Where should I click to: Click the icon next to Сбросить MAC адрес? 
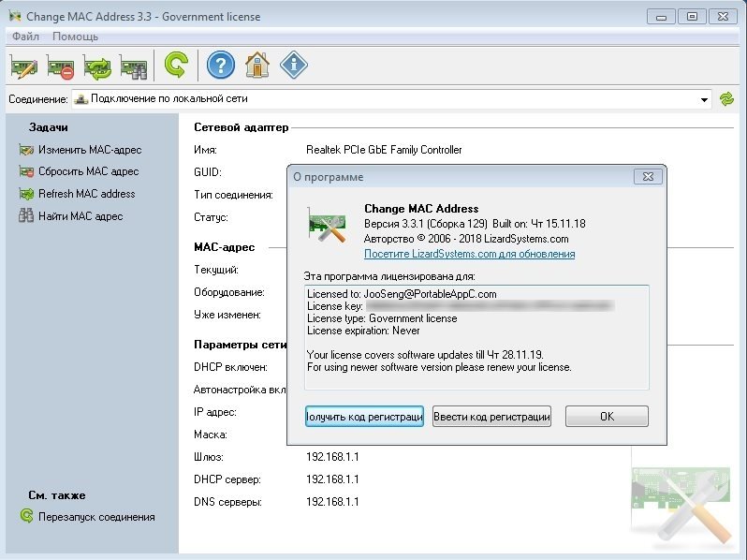click(26, 171)
